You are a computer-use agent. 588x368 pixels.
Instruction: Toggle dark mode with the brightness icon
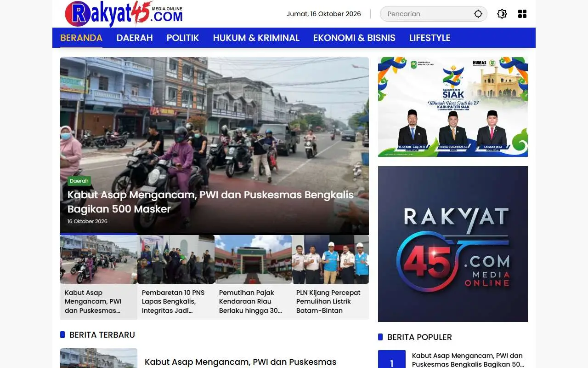(502, 14)
